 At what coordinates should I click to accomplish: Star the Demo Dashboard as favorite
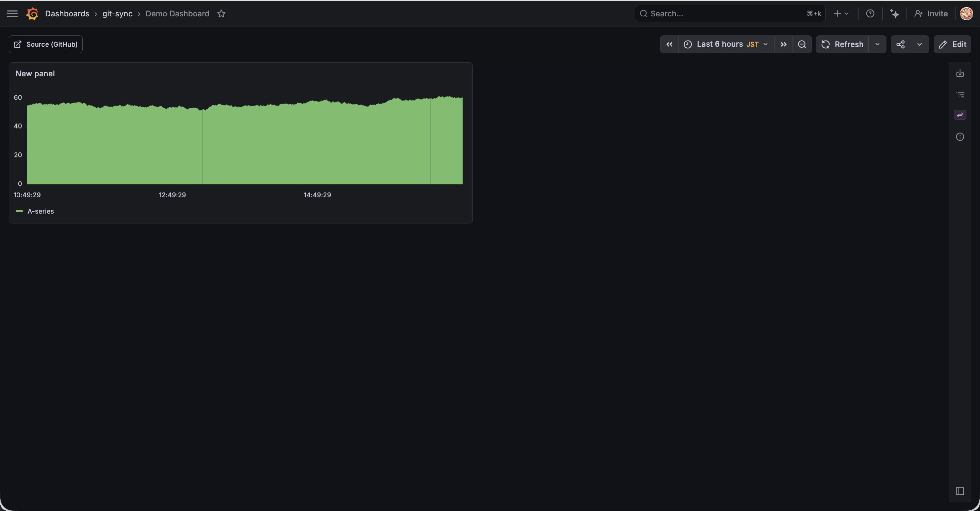[222, 14]
